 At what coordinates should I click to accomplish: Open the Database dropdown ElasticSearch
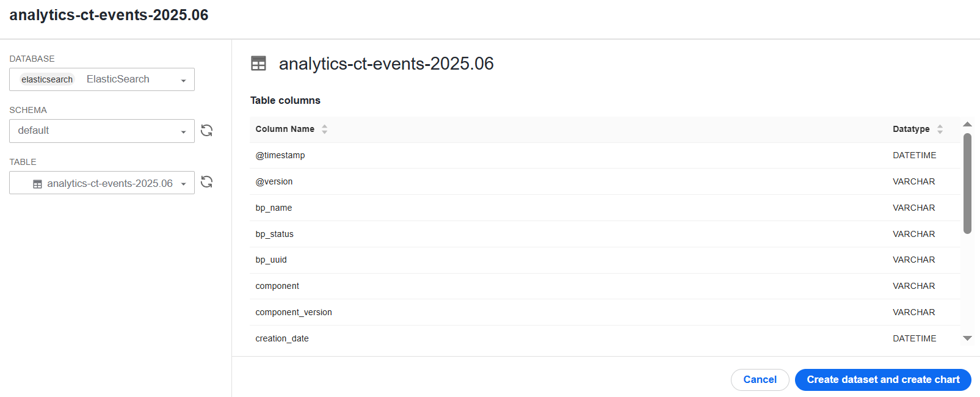(102, 79)
